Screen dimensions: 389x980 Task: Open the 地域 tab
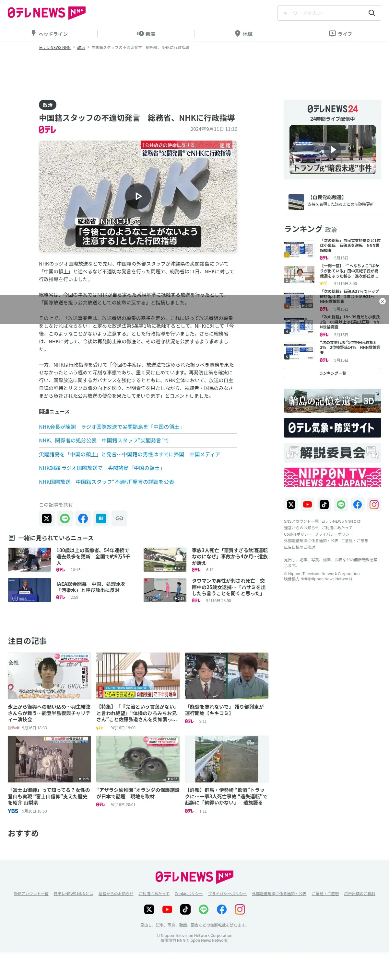pos(243,34)
